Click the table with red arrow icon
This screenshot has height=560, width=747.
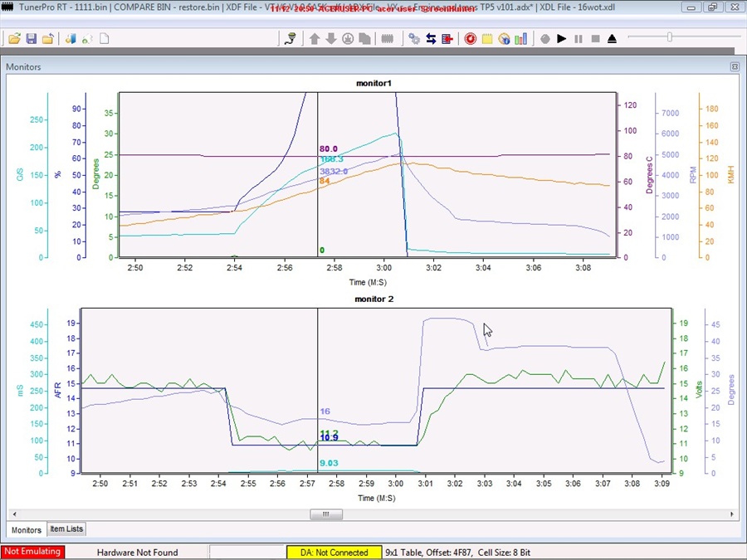click(447, 39)
